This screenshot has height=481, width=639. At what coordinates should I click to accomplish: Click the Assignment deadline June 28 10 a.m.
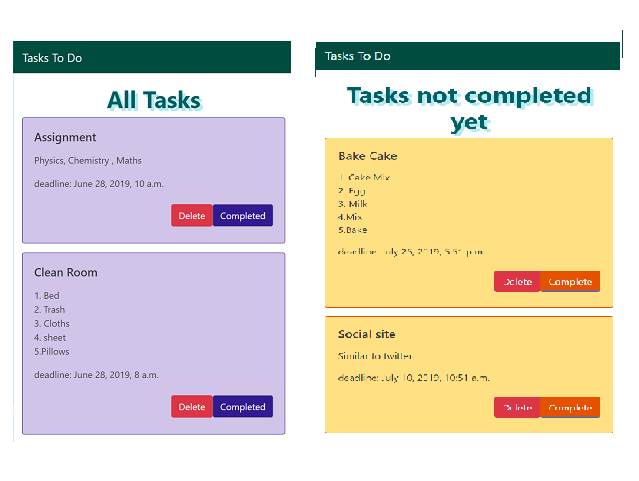coord(98,183)
